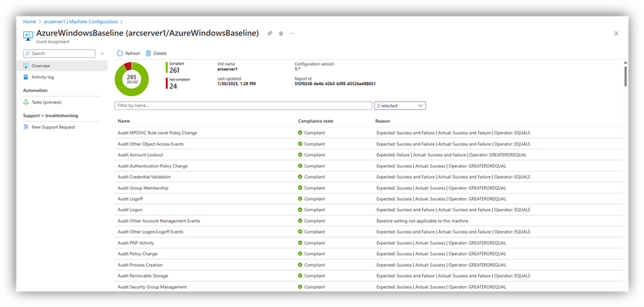
Task: Collapse the left navigation pane
Action: (x=102, y=54)
